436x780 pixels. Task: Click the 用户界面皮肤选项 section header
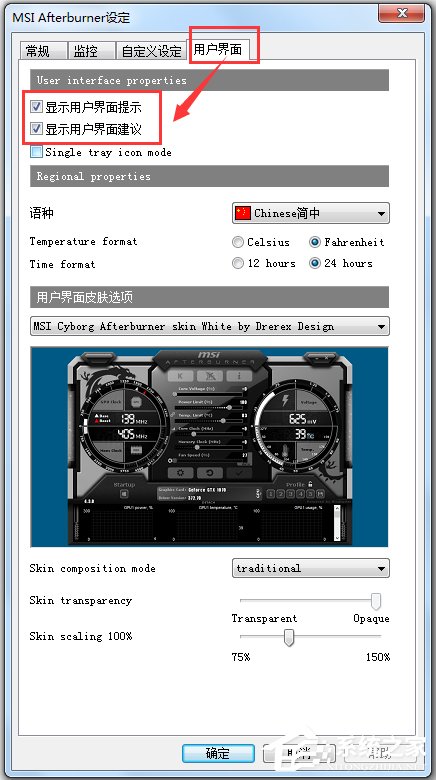[x=210, y=297]
